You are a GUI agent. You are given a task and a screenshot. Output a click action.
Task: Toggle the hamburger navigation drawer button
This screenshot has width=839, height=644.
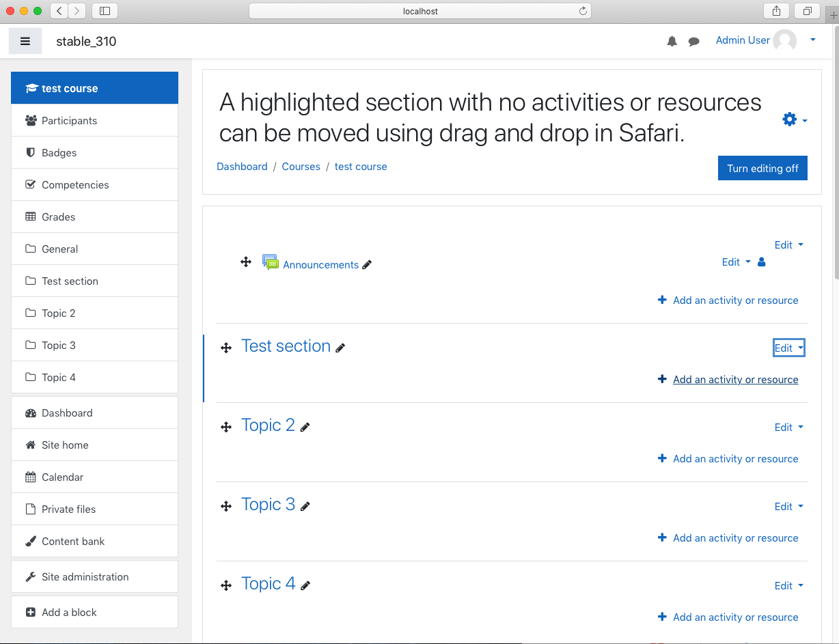25,41
